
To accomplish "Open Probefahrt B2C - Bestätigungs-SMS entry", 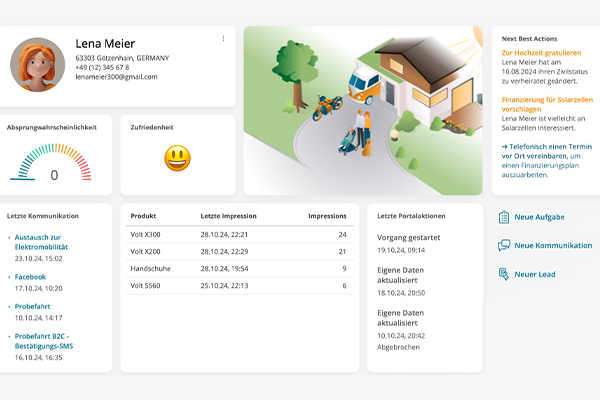I will point(44,341).
